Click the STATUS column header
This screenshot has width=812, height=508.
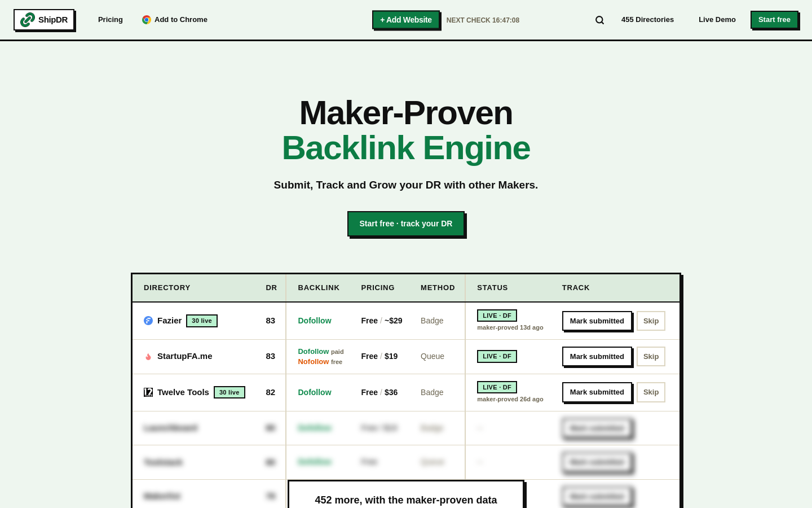492,288
